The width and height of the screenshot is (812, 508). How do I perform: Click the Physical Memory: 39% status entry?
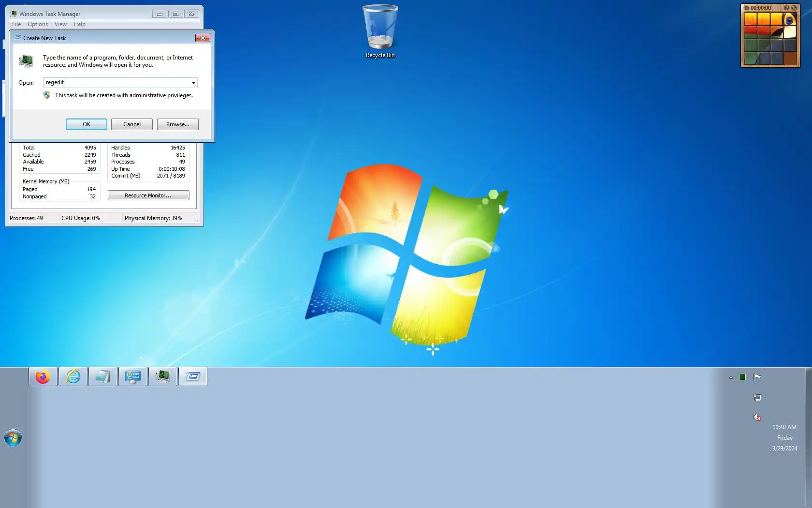tap(153, 218)
